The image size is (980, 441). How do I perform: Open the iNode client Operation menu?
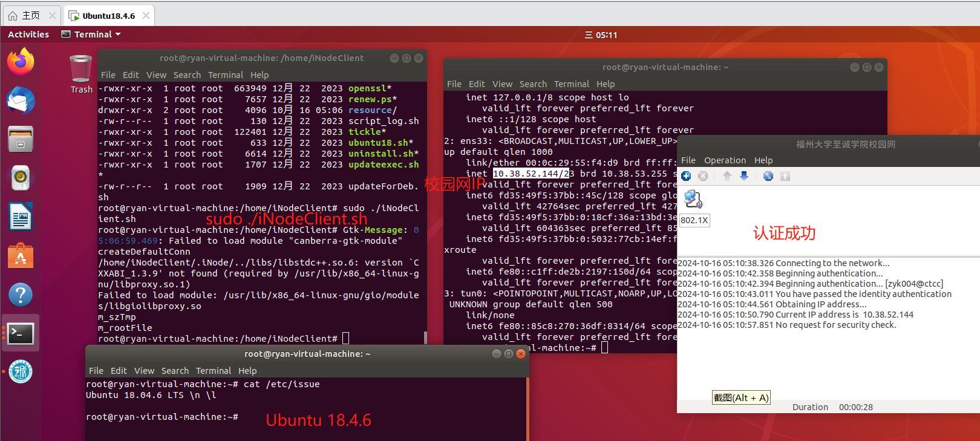(x=725, y=160)
